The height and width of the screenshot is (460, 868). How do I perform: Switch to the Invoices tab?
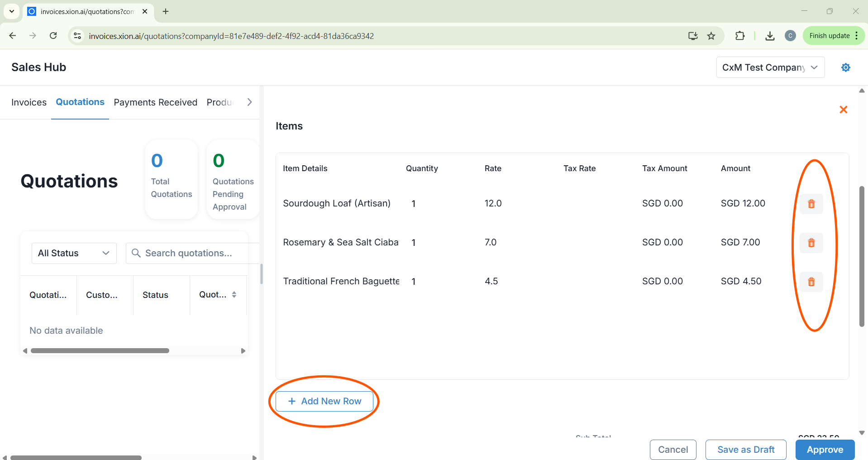tap(29, 102)
